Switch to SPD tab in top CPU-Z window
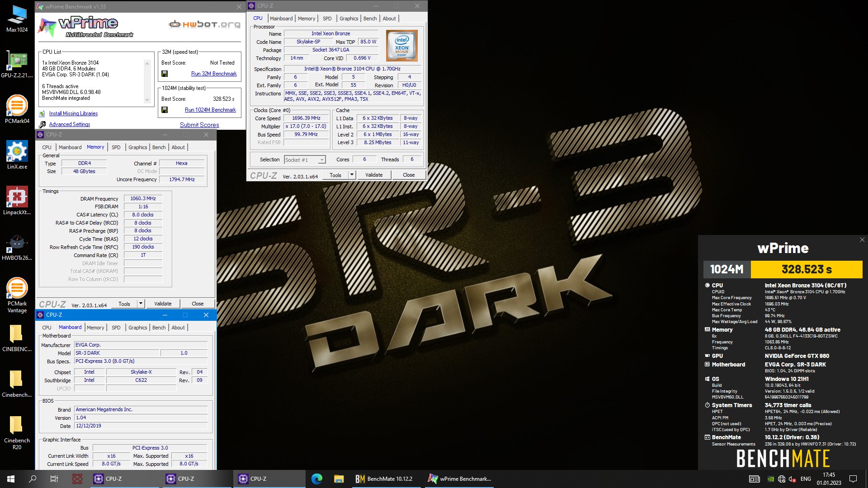868x488 pixels. point(327,19)
